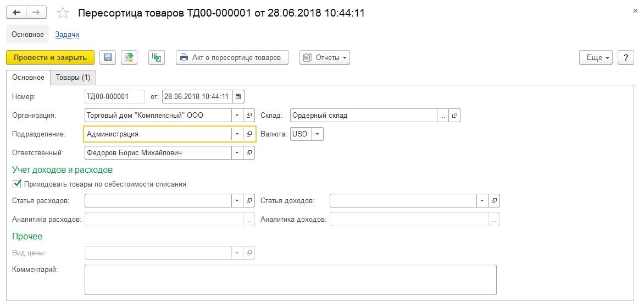Viewport: 644px width, 306px height.
Task: Open the Задачи link
Action: 67,35
